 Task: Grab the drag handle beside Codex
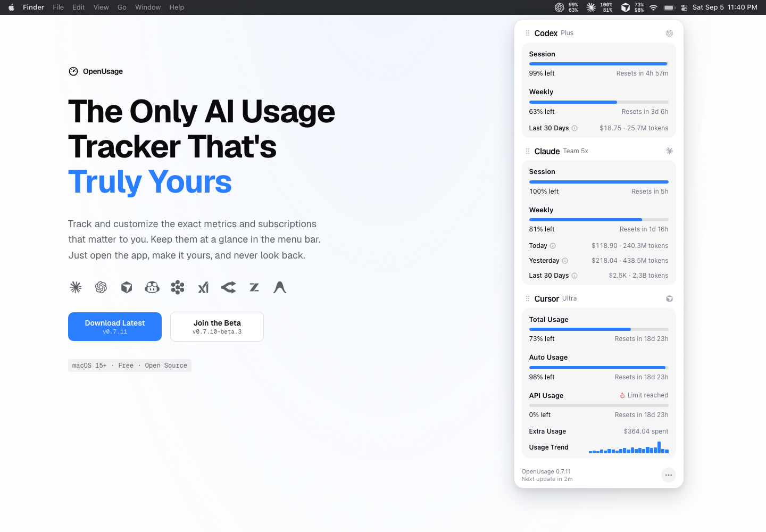(528, 33)
